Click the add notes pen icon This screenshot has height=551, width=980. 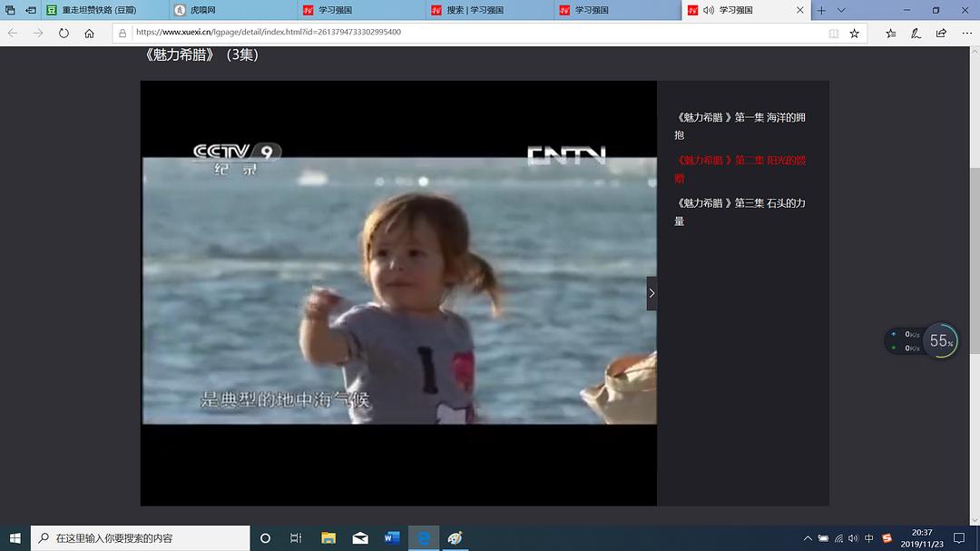pos(916,33)
